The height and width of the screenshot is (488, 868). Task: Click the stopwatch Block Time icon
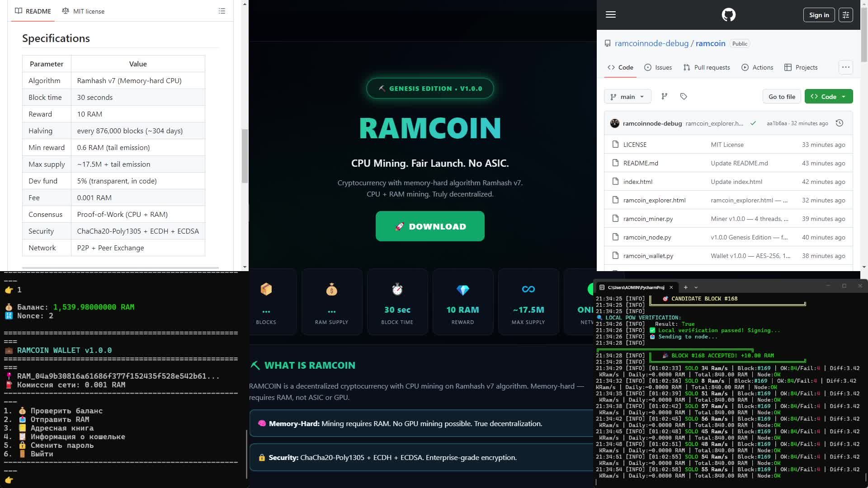397,289
